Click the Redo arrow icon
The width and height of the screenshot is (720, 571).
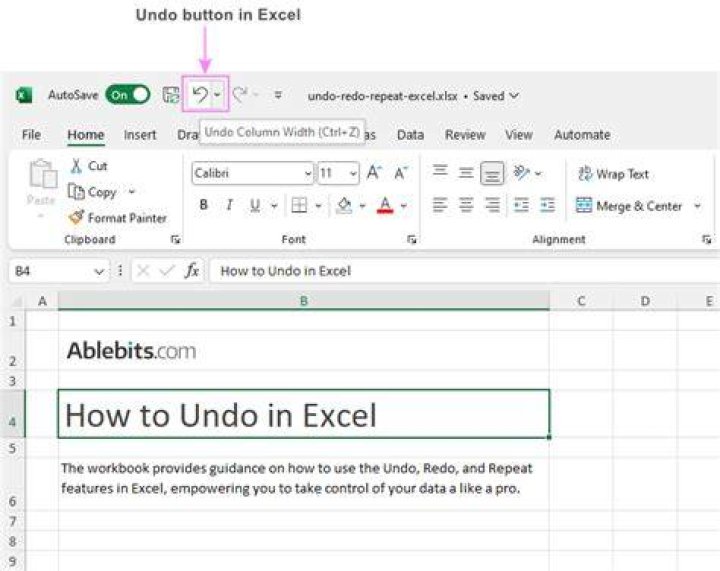click(240, 95)
